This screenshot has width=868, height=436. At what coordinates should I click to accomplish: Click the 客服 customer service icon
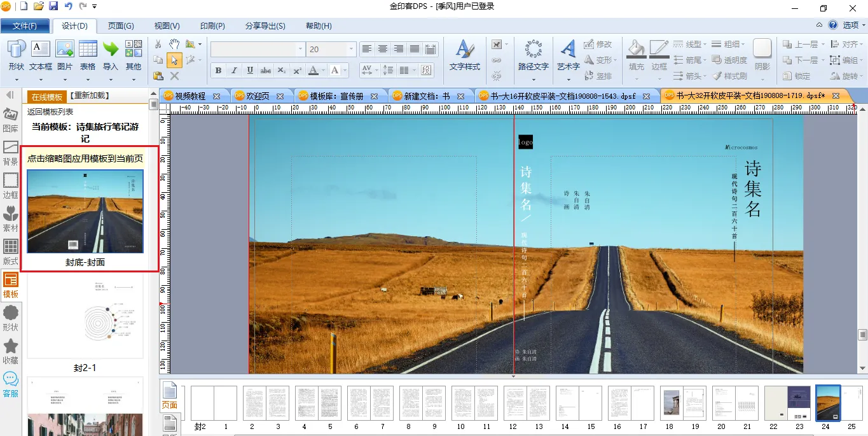(x=11, y=385)
